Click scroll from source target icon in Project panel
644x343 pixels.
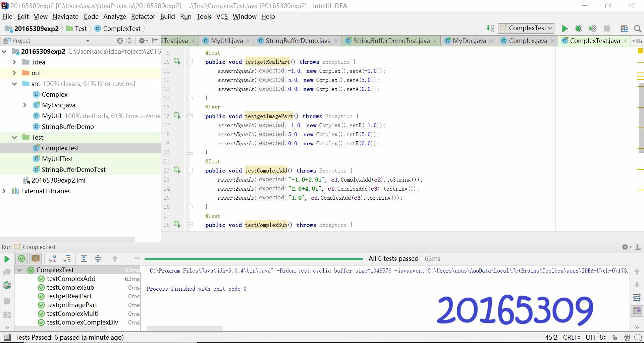(120, 41)
